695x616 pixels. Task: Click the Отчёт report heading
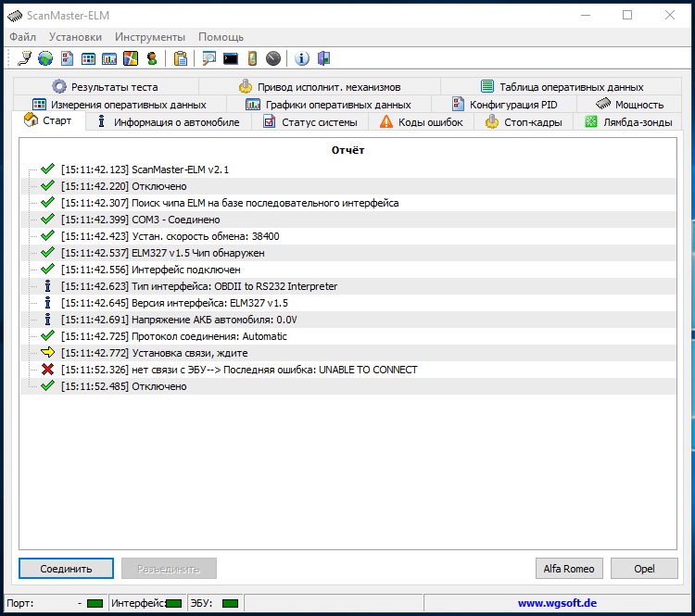click(x=347, y=150)
